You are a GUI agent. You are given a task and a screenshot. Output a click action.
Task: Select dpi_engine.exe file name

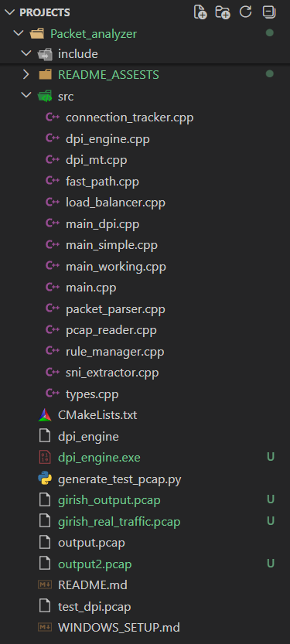(99, 458)
